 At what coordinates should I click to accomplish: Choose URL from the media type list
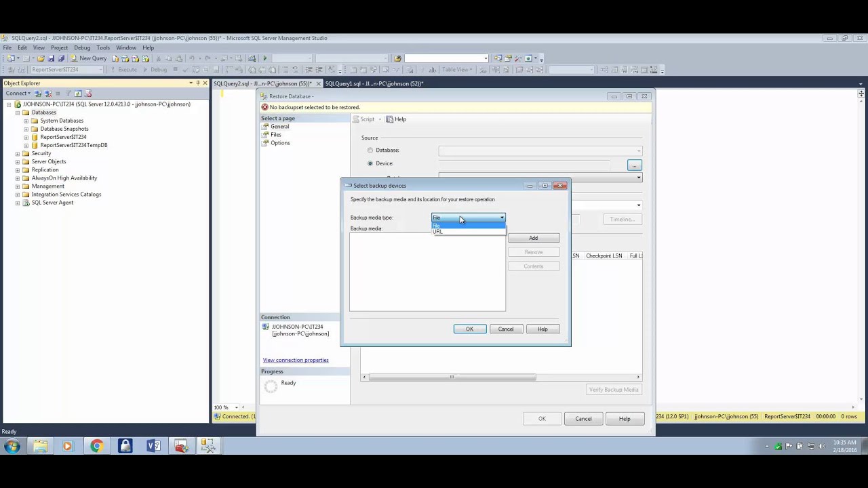(x=469, y=232)
